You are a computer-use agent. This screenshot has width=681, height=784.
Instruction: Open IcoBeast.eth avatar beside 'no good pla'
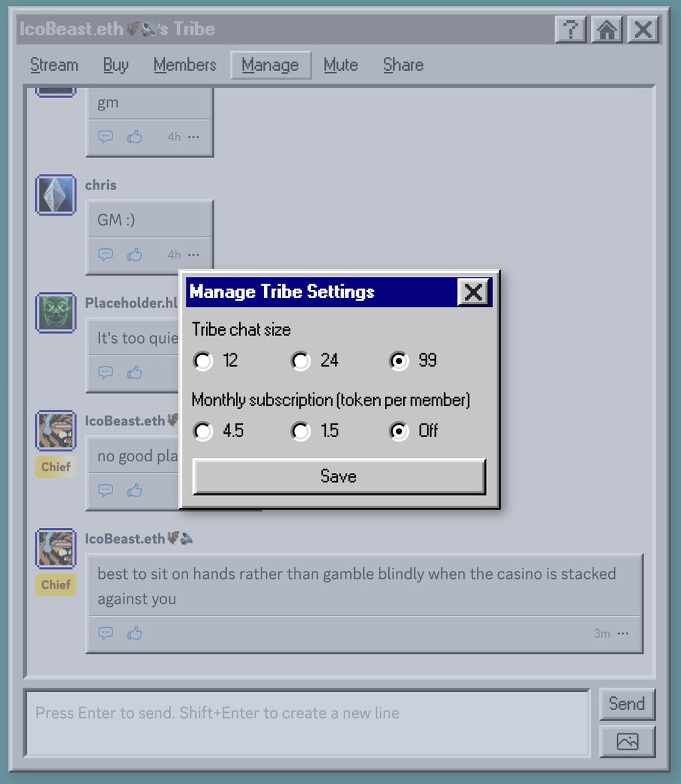tap(56, 431)
